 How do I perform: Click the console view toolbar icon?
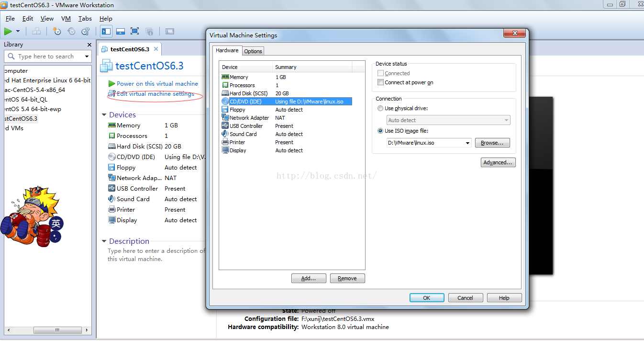point(170,31)
